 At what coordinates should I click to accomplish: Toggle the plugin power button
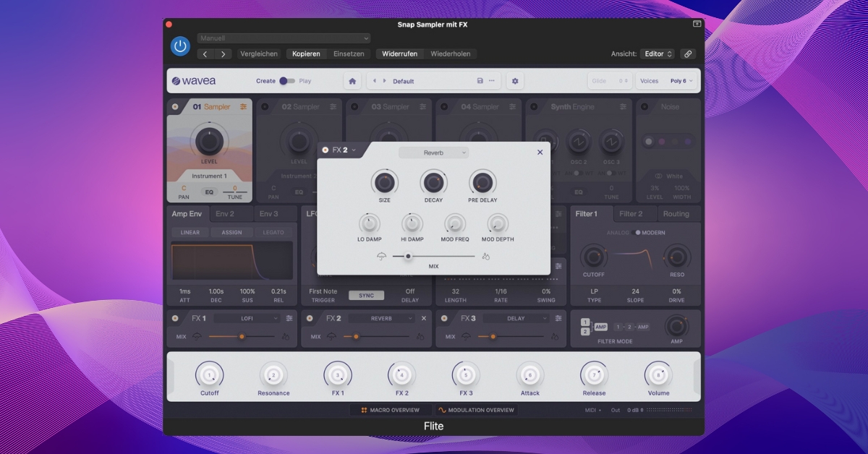point(180,46)
